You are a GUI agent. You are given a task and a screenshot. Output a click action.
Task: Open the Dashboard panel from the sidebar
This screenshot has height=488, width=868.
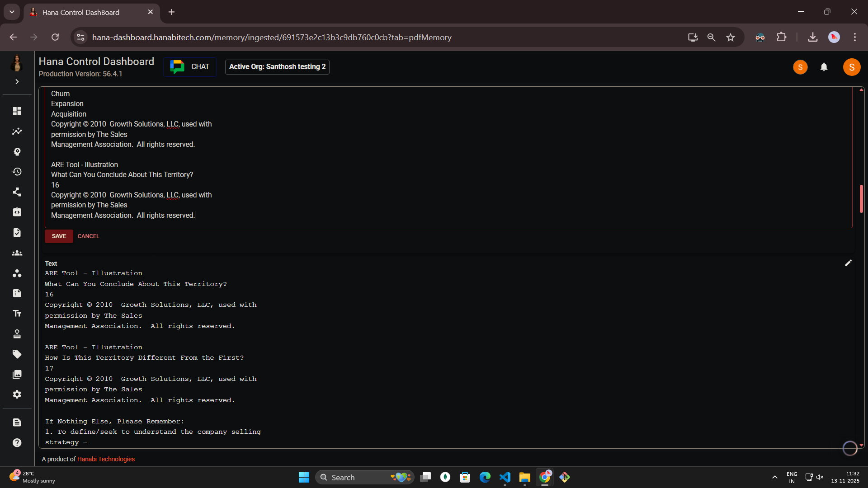(17, 111)
